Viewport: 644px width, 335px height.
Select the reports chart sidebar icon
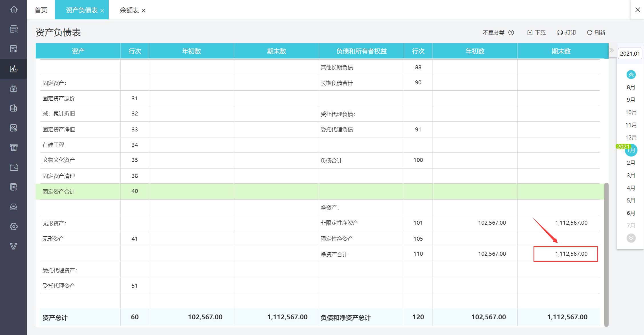[14, 68]
